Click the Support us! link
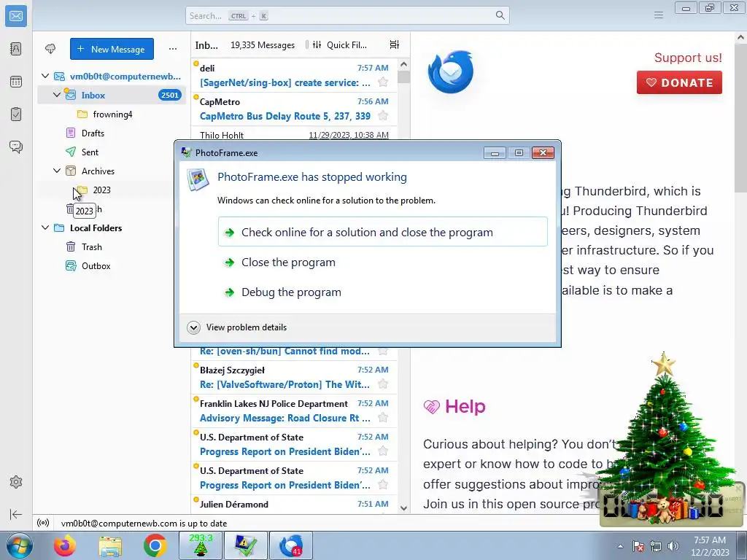This screenshot has height=560, width=747. point(688,58)
